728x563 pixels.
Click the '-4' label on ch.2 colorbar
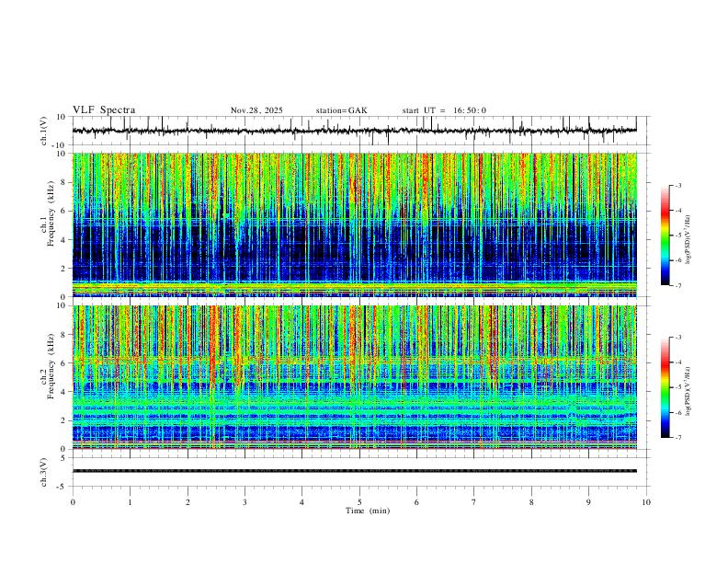coord(677,362)
